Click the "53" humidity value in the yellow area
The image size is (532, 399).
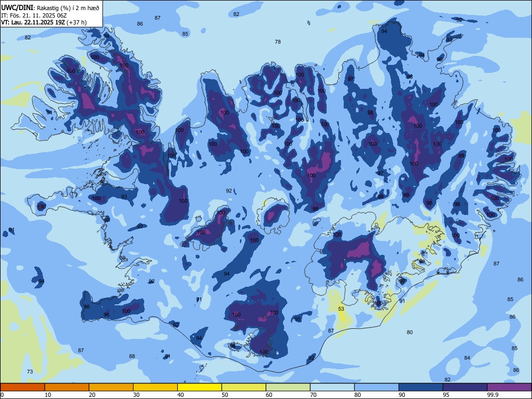tap(342, 309)
